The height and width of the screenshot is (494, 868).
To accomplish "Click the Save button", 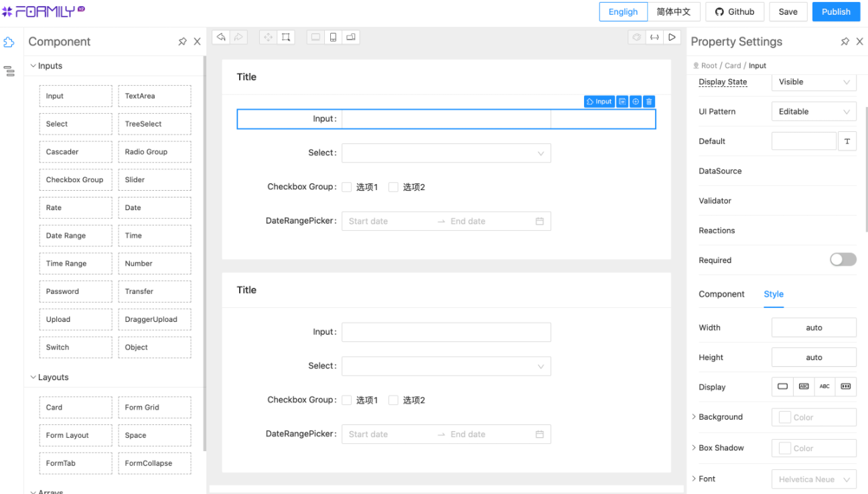I will [x=788, y=12].
